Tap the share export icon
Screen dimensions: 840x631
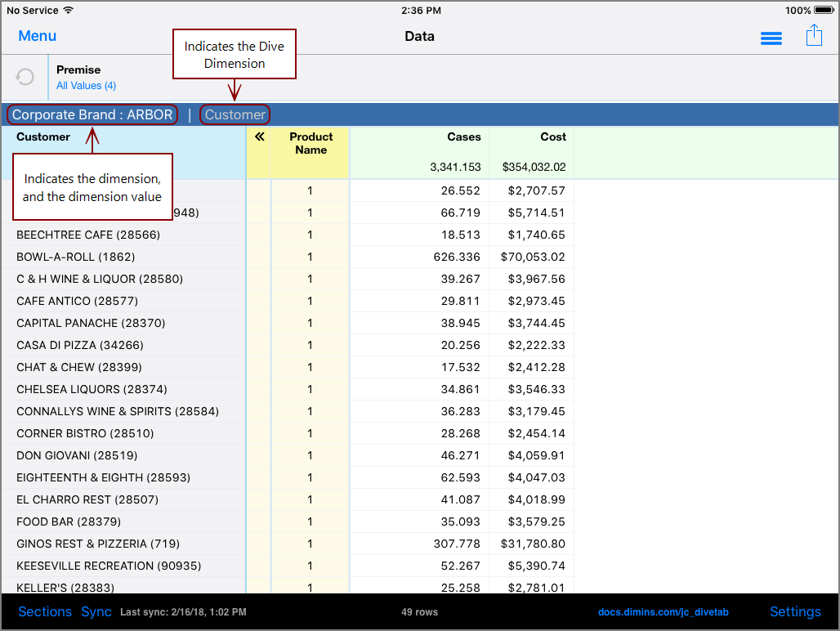click(813, 36)
